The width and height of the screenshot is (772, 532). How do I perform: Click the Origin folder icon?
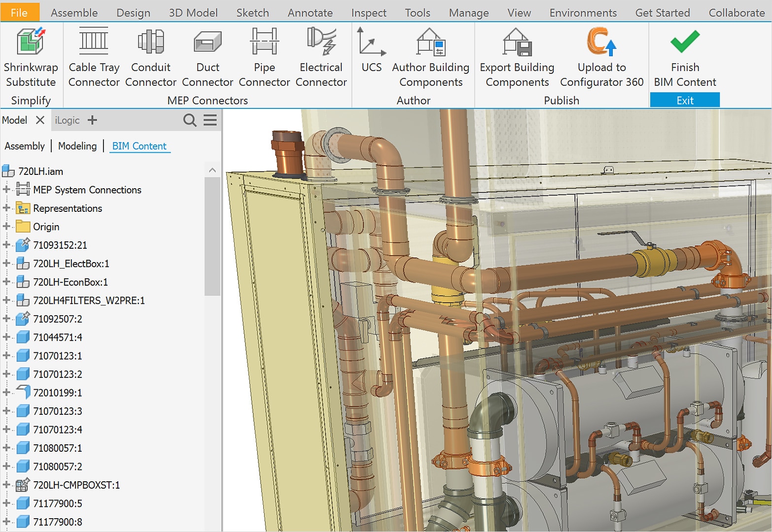pos(23,227)
